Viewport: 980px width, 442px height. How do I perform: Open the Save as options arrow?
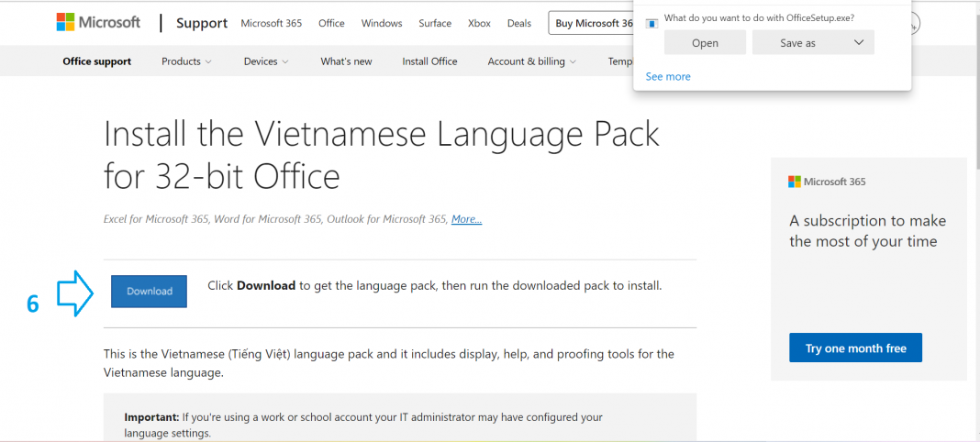pos(859,42)
